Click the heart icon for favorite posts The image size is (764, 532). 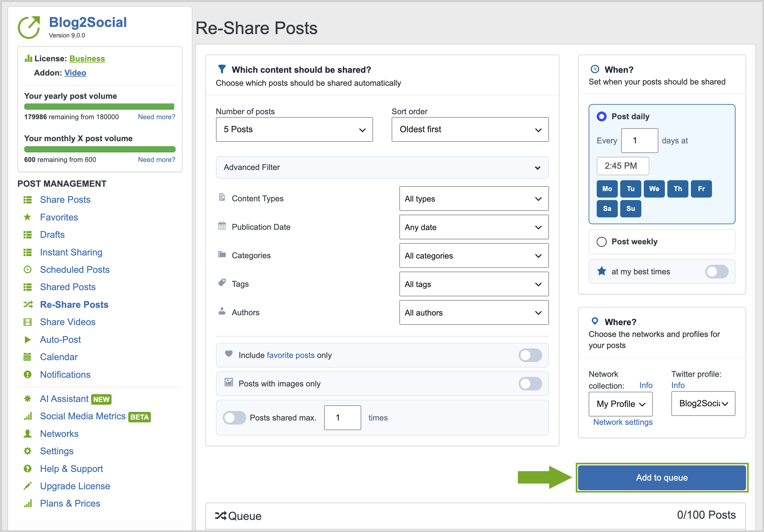229,354
